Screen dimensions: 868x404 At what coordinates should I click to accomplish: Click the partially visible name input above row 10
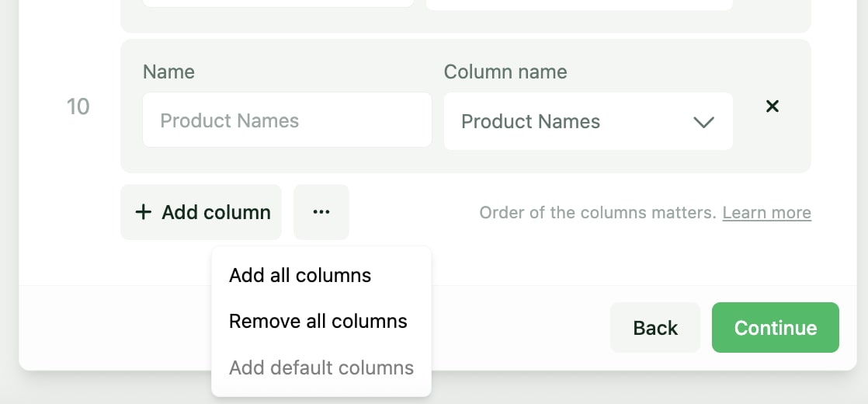277,3
